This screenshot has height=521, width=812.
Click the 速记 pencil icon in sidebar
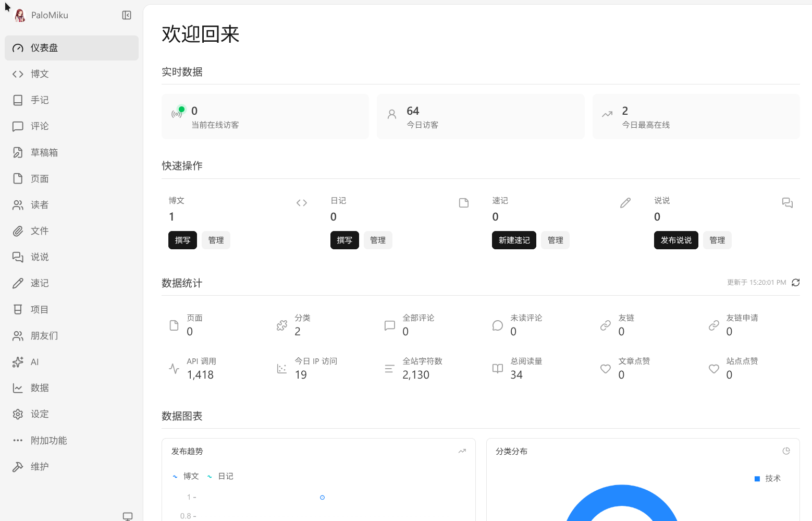pyautogui.click(x=18, y=283)
